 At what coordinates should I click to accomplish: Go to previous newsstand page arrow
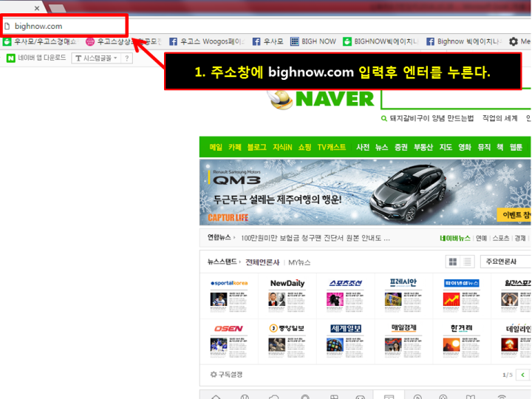click(x=523, y=375)
